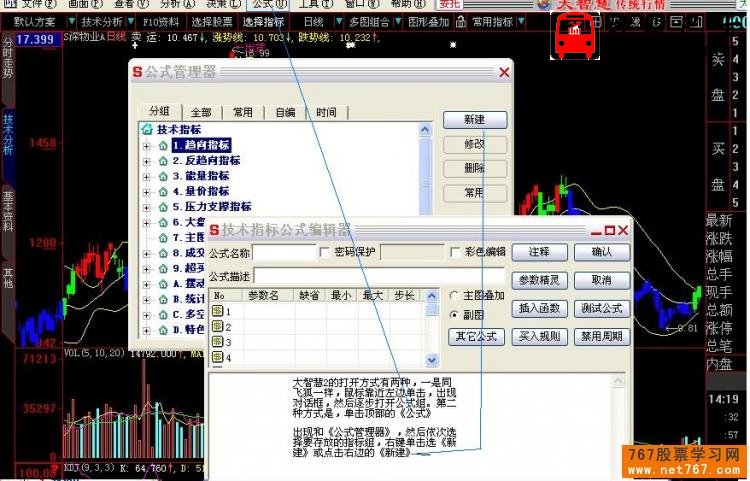Open the 自编 tab
Screen dimensions: 750x481
(285, 113)
